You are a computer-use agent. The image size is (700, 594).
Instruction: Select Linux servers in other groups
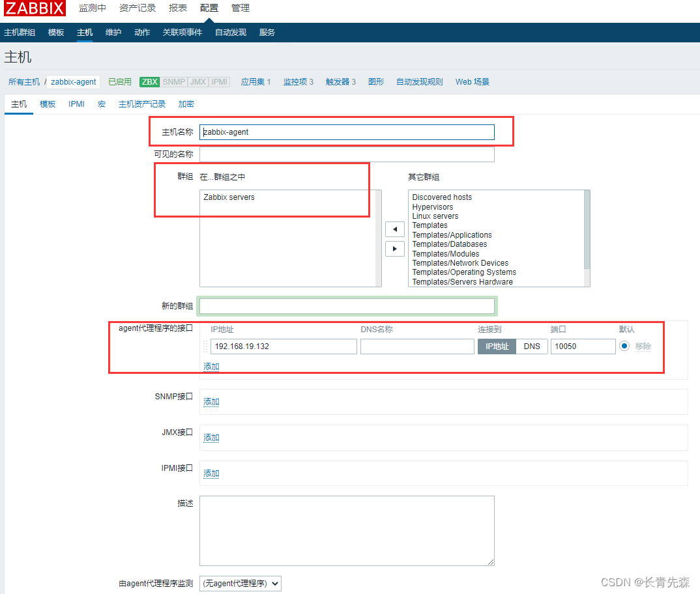point(435,216)
